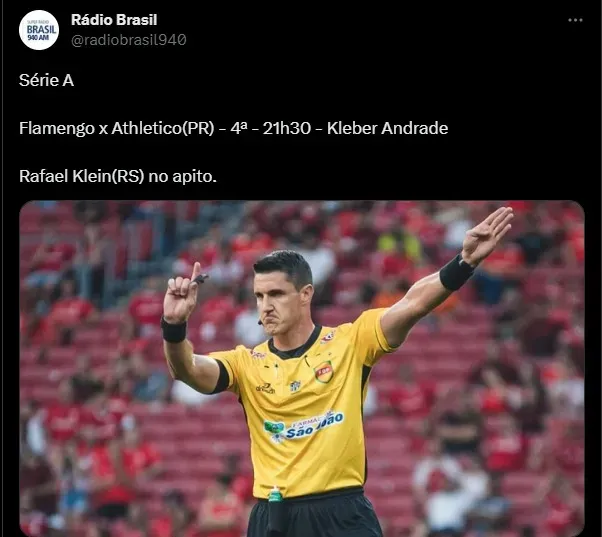This screenshot has width=602, height=537.
Task: Click the wristband on the whistle hand
Action: point(174,331)
